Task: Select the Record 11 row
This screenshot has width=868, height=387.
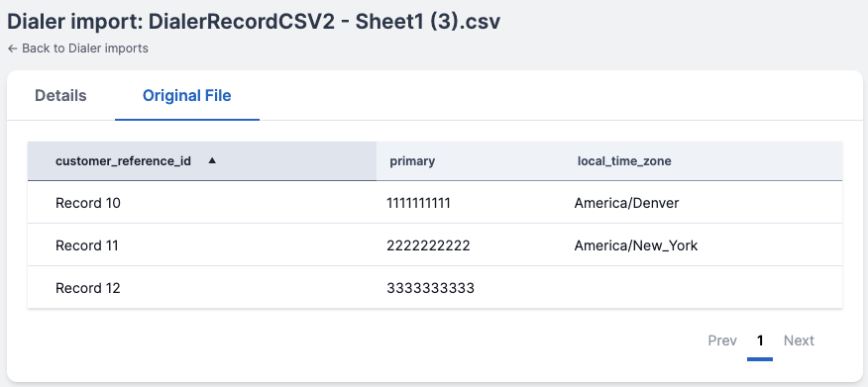Action: (x=435, y=244)
